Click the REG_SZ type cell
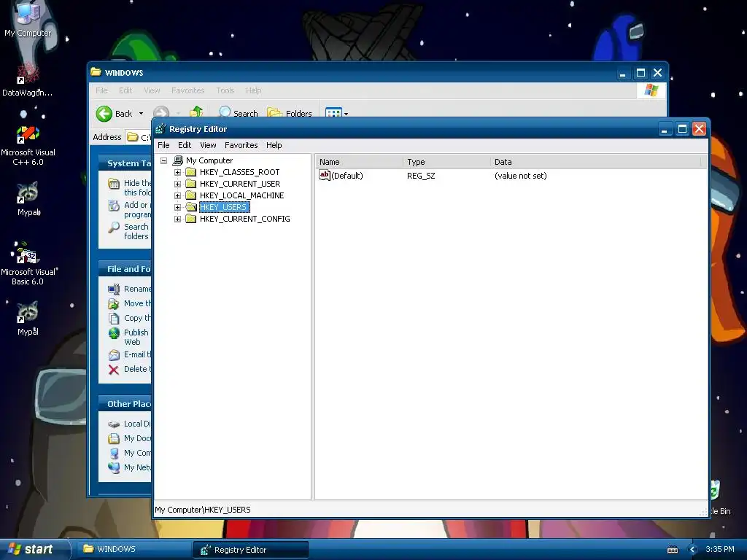The image size is (747, 560). pos(421,176)
